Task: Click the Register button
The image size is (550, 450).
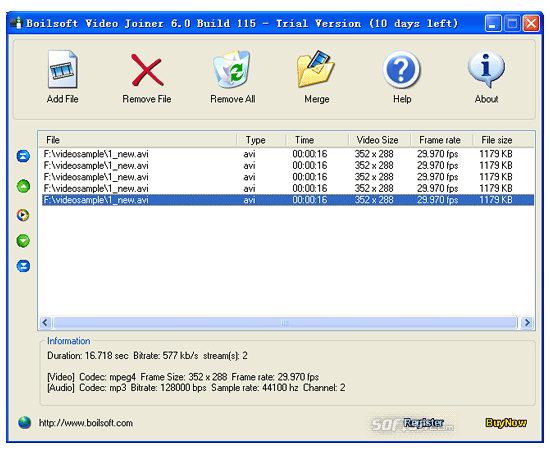Action: tap(423, 423)
